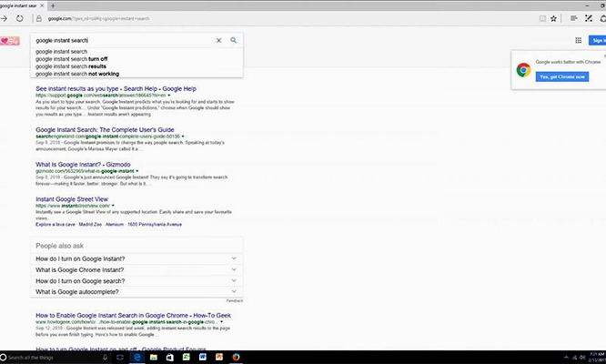Screen dimensions: 606x364
Task: Add page to favorites with star icon
Action: click(x=553, y=18)
